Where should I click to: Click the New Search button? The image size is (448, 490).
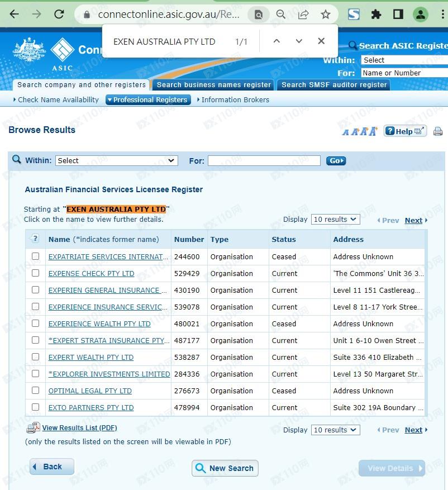coord(225,468)
